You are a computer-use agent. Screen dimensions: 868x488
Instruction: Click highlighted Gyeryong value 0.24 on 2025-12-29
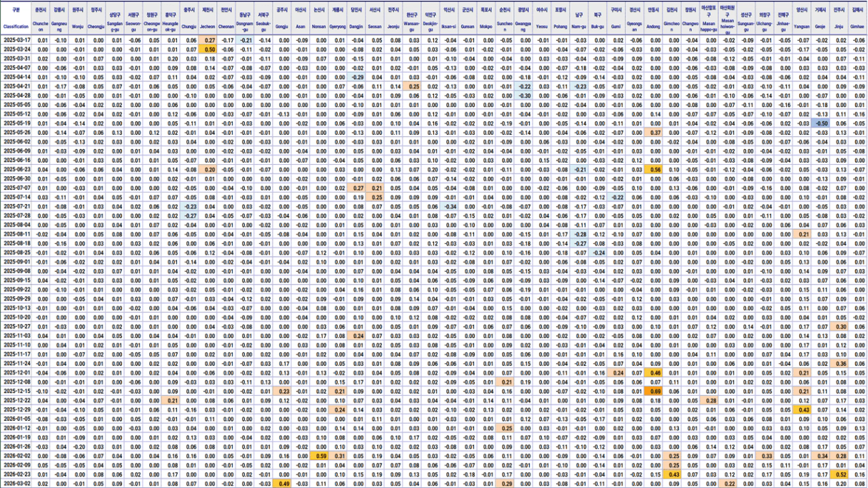coord(338,410)
